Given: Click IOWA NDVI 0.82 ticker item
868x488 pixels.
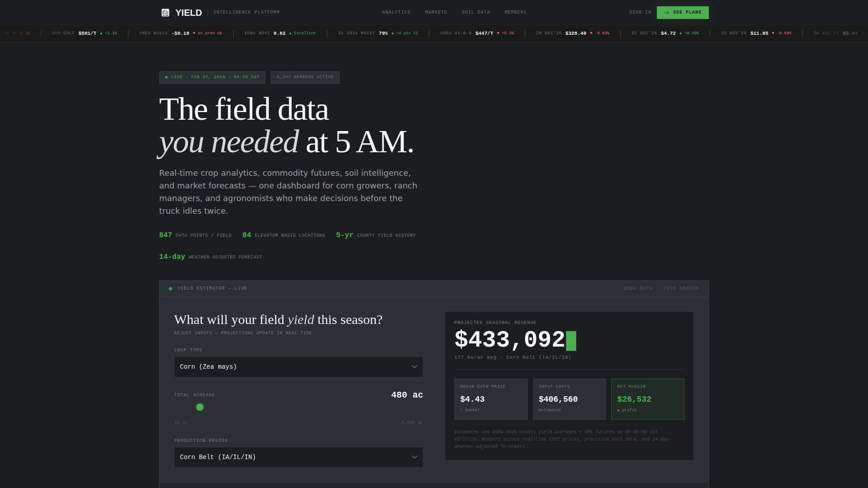Looking at the screenshot, I should point(280,33).
